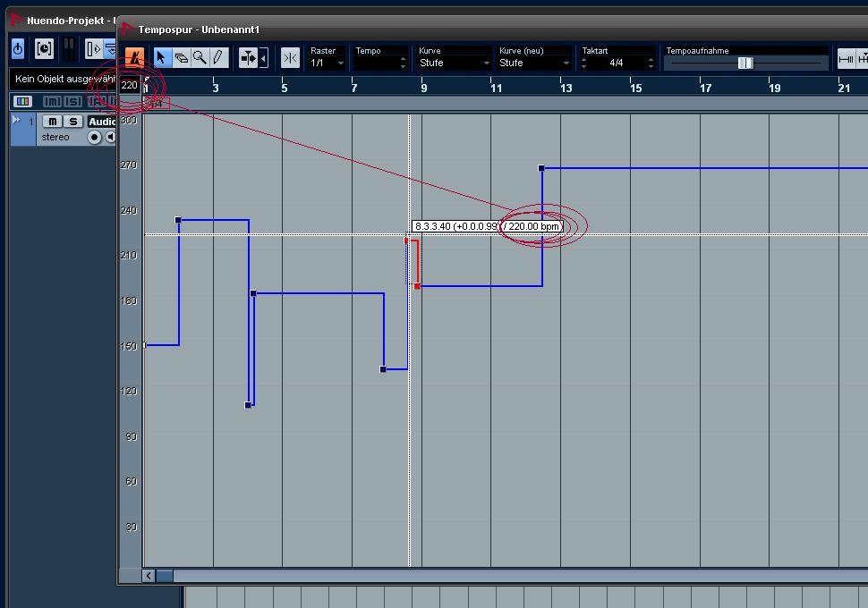Solo Audio track 1 with S button
This screenshot has width=868, height=608.
tap(73, 122)
